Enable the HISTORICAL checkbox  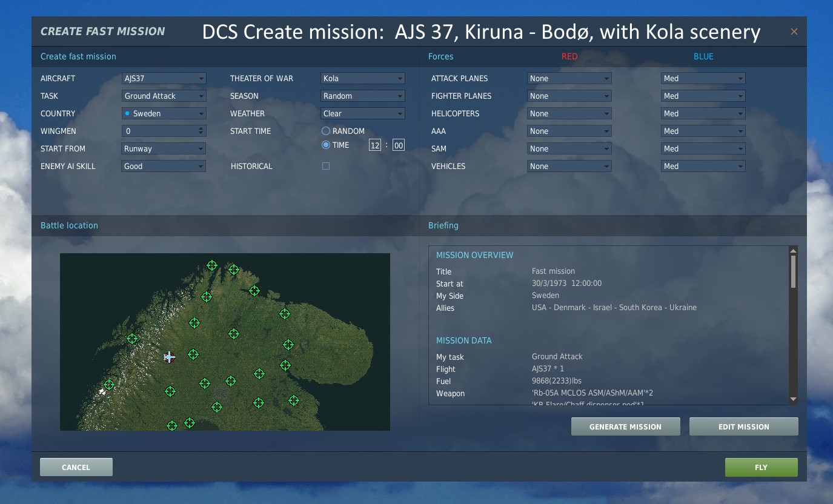[x=326, y=166]
